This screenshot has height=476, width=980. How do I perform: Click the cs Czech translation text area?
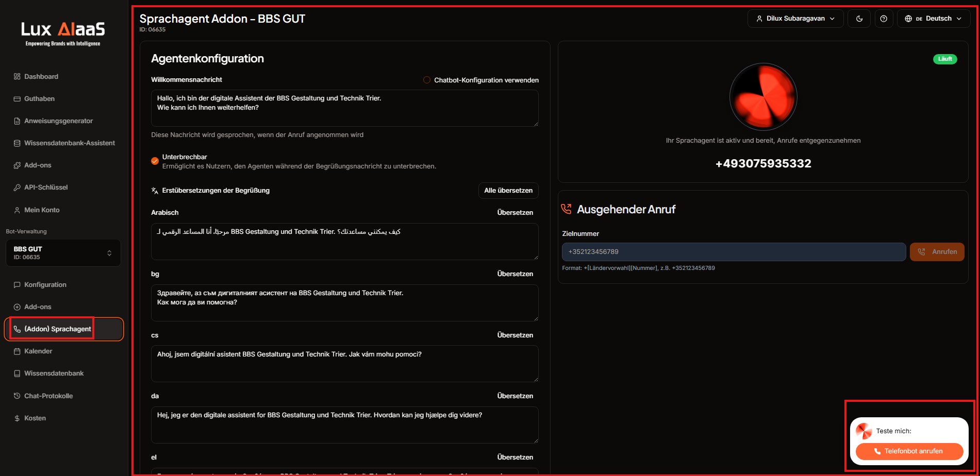(345, 364)
